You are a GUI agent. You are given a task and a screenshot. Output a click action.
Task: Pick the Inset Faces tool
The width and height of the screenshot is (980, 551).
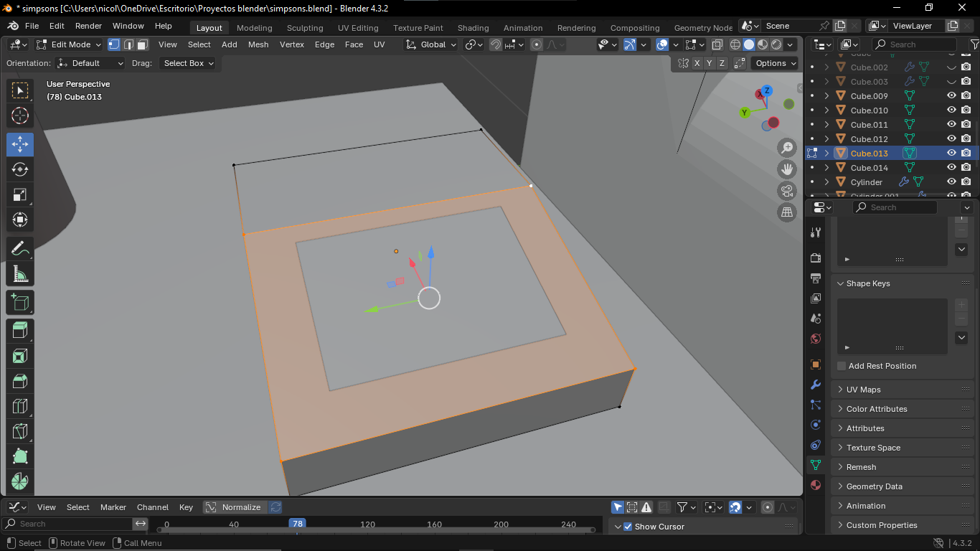click(x=20, y=356)
